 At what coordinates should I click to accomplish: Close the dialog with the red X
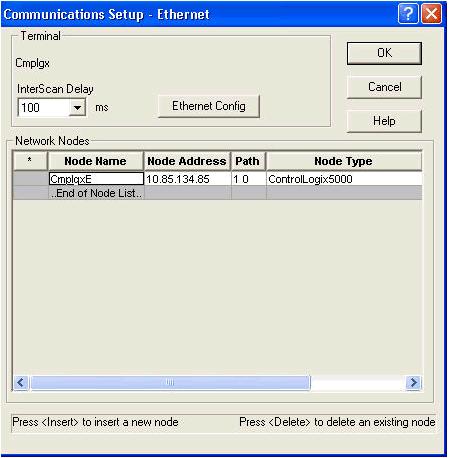tap(432, 14)
